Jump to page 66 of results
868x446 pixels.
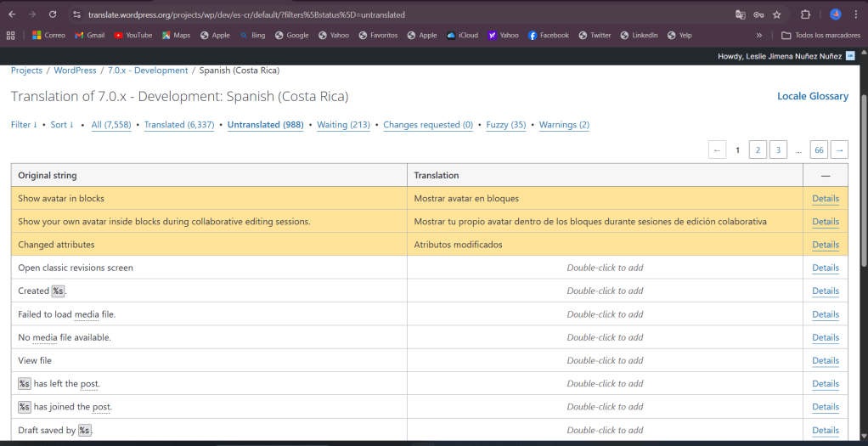pyautogui.click(x=819, y=150)
